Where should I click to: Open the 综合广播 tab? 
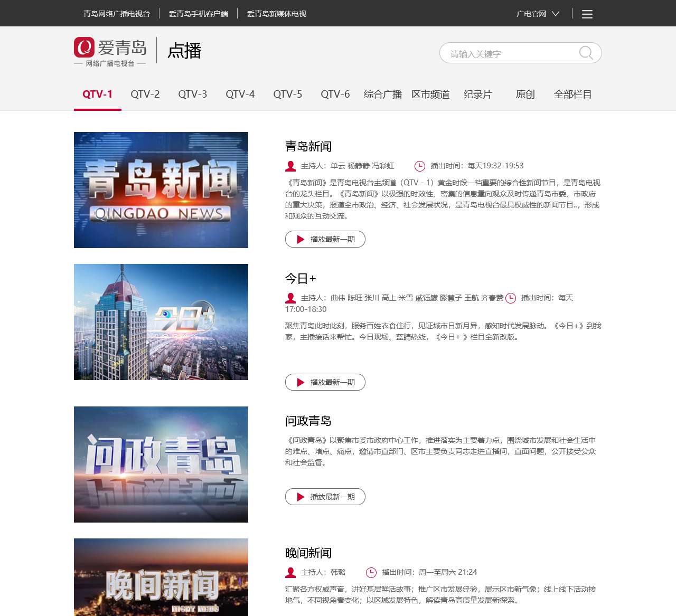[x=383, y=94]
